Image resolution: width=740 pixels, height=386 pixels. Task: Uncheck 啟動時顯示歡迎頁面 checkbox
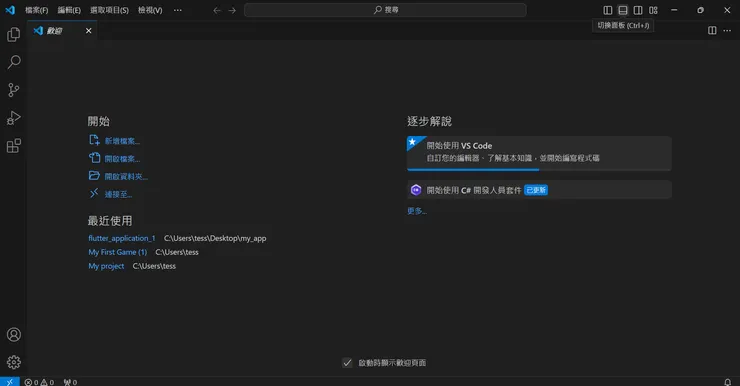point(347,363)
